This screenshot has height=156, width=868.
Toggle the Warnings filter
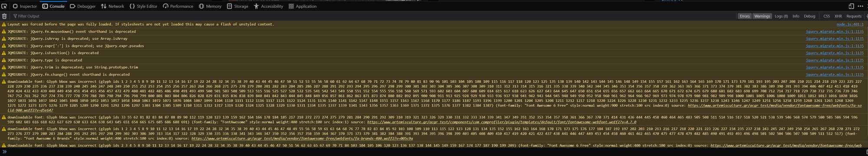pos(762,16)
